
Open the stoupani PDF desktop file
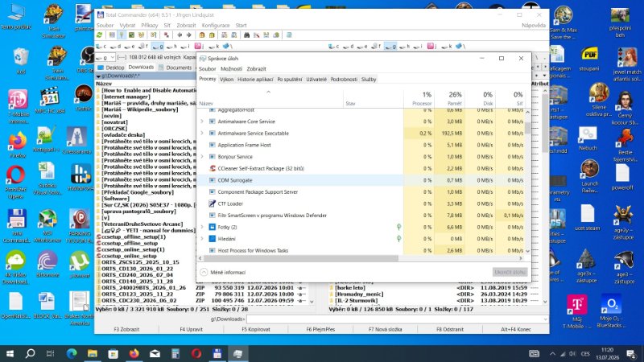[589, 60]
